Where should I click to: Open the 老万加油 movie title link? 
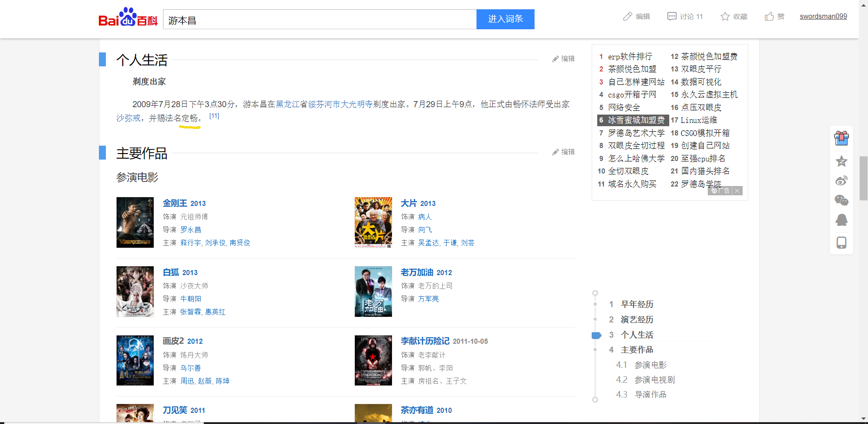(x=417, y=272)
